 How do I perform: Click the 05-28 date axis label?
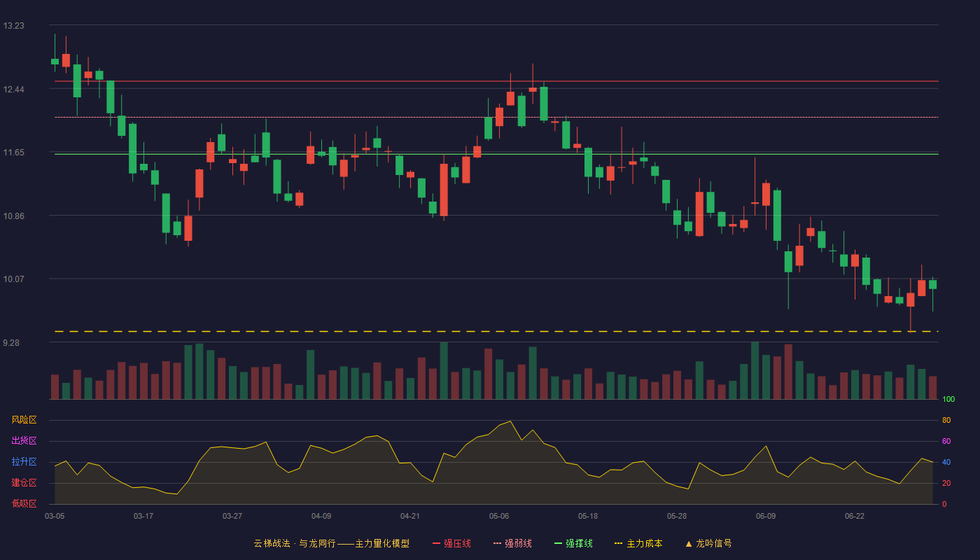point(677,516)
